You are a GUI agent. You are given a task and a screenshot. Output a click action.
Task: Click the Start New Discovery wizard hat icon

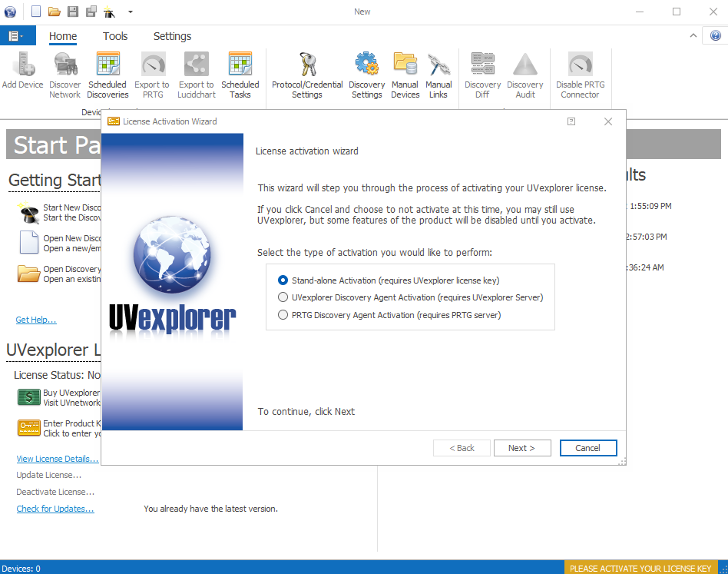28,213
